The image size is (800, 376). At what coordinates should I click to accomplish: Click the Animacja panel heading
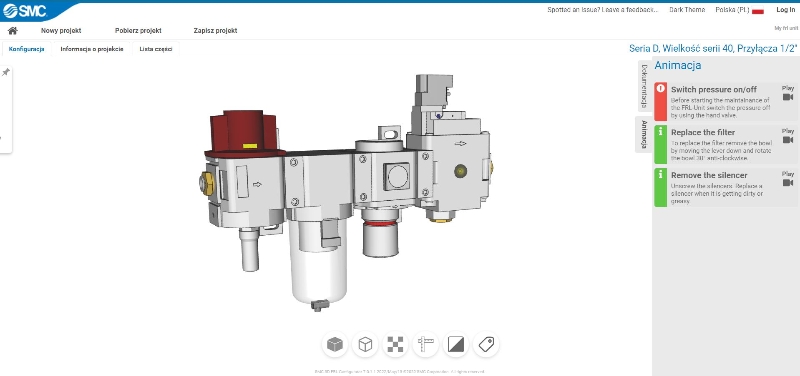point(678,65)
